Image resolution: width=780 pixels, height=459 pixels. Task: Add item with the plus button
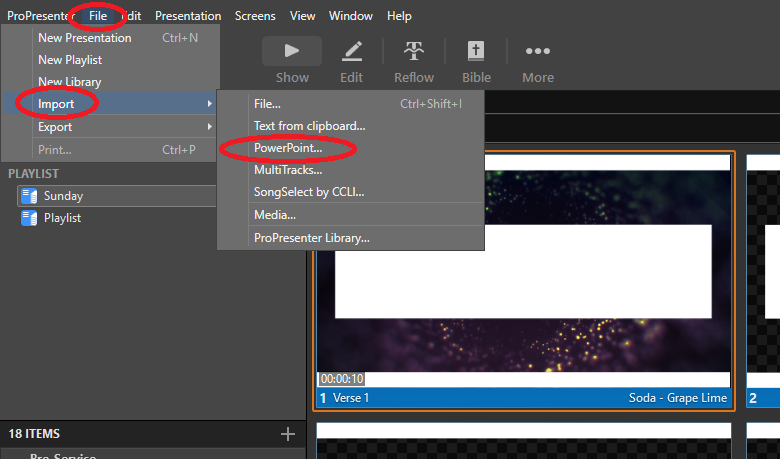(288, 434)
